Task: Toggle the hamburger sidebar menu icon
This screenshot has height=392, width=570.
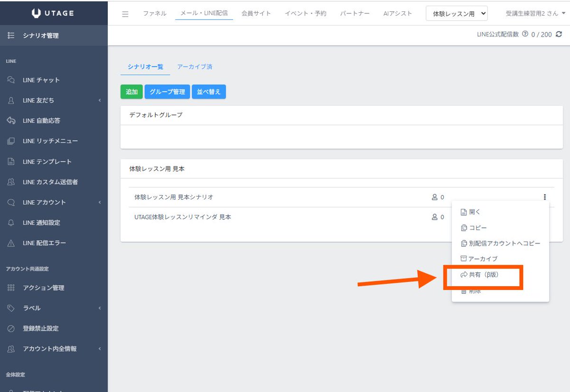Action: pyautogui.click(x=125, y=14)
